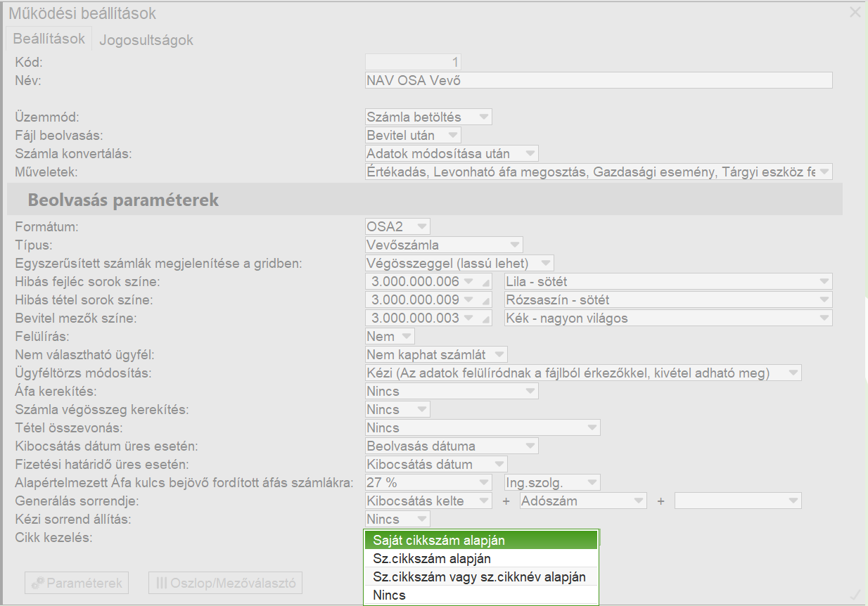Pick 'Sz.cikkszám vagy sz.cikknév alapján' entry
Viewport: 868px width, 606px height.
click(x=481, y=577)
